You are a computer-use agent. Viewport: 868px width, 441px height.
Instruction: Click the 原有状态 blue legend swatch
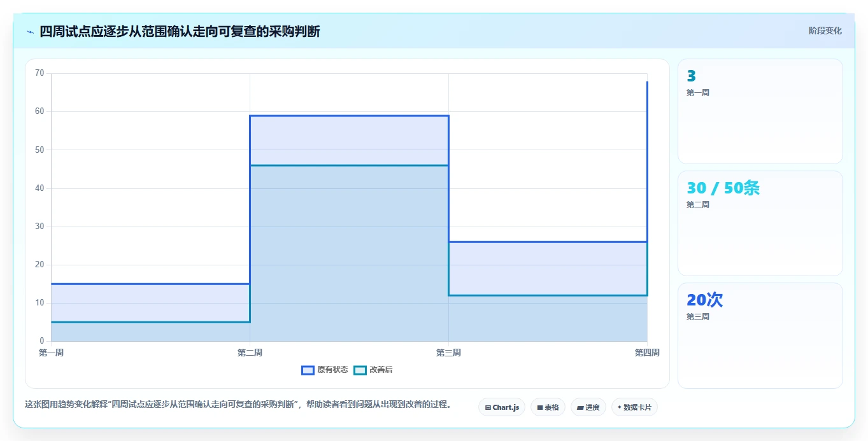(x=308, y=370)
